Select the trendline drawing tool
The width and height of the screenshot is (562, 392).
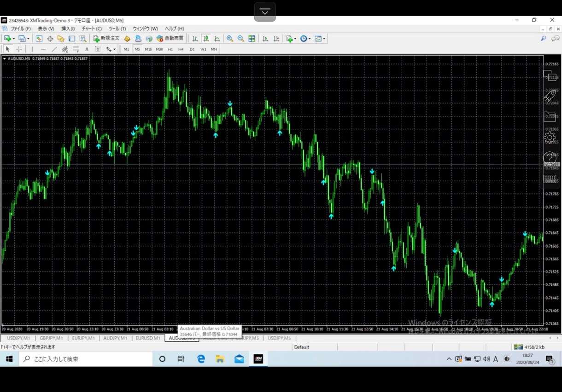pos(54,49)
